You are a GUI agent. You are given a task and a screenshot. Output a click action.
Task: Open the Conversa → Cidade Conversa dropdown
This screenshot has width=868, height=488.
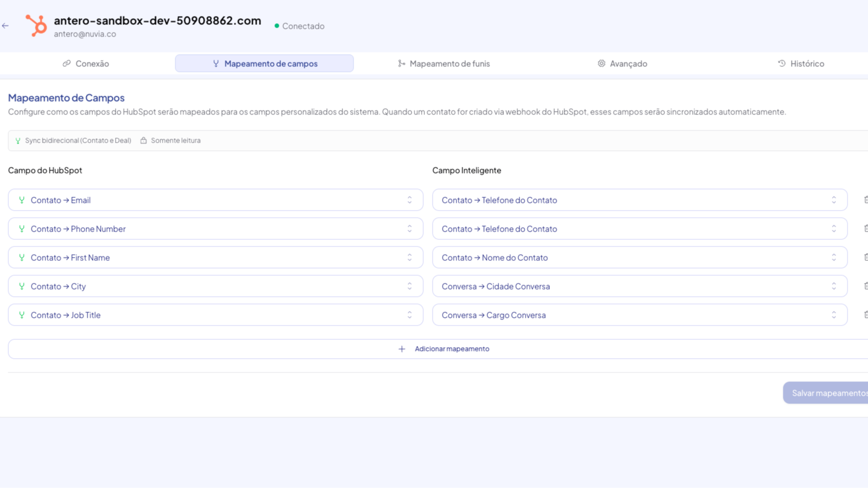(640, 286)
